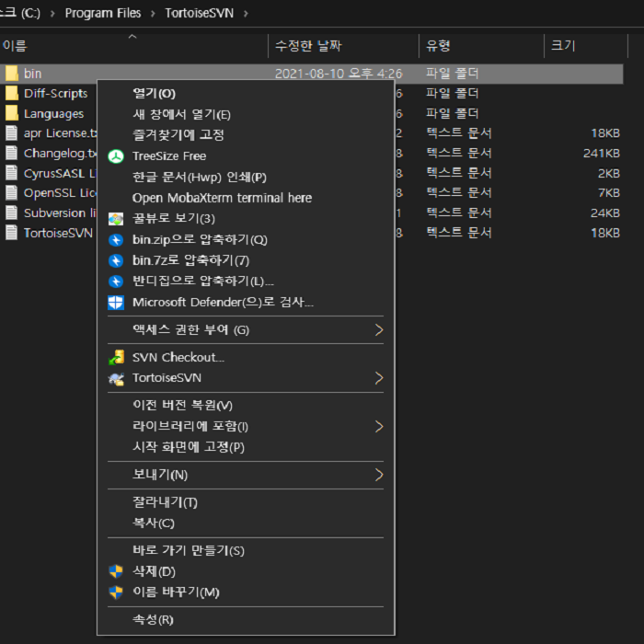The height and width of the screenshot is (644, 644).
Task: Expand the TortoiseSVN submenu arrow
Action: click(x=379, y=378)
